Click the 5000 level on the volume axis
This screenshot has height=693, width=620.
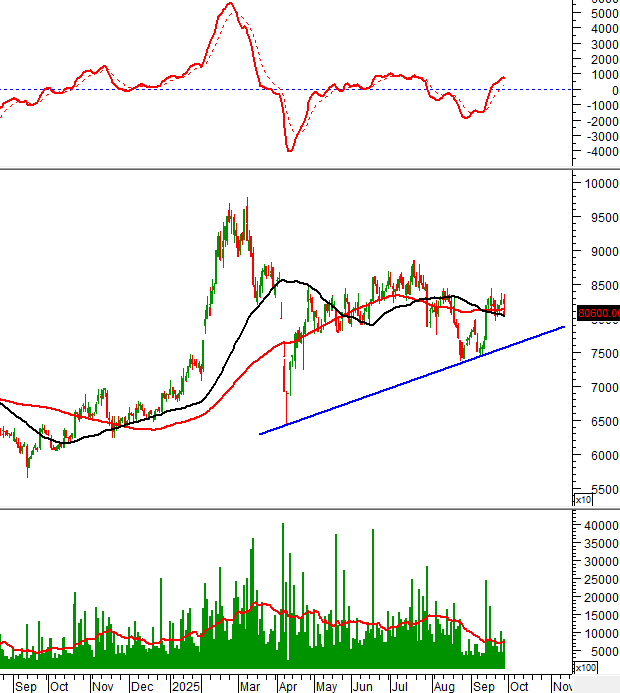click(x=605, y=651)
